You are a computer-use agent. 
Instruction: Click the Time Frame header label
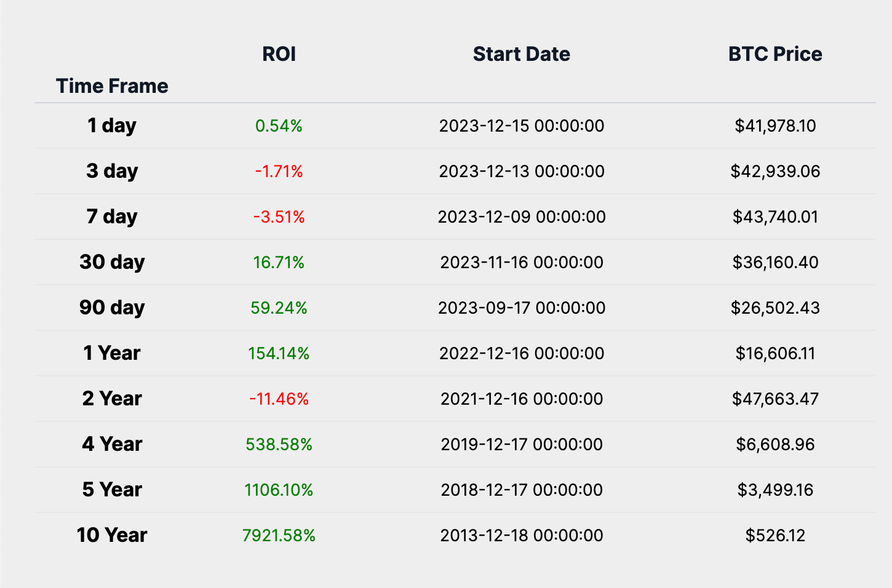[x=112, y=86]
